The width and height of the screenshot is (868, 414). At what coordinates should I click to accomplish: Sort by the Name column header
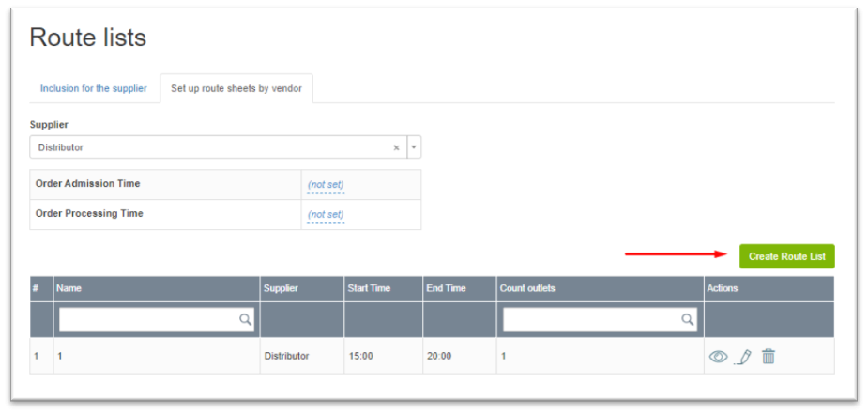pos(69,288)
